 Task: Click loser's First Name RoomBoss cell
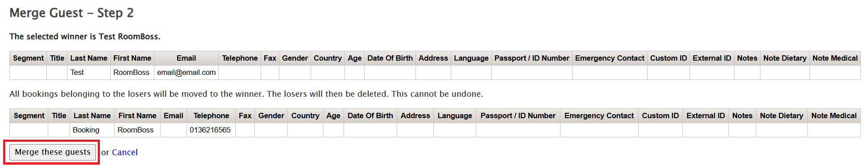coord(137,130)
